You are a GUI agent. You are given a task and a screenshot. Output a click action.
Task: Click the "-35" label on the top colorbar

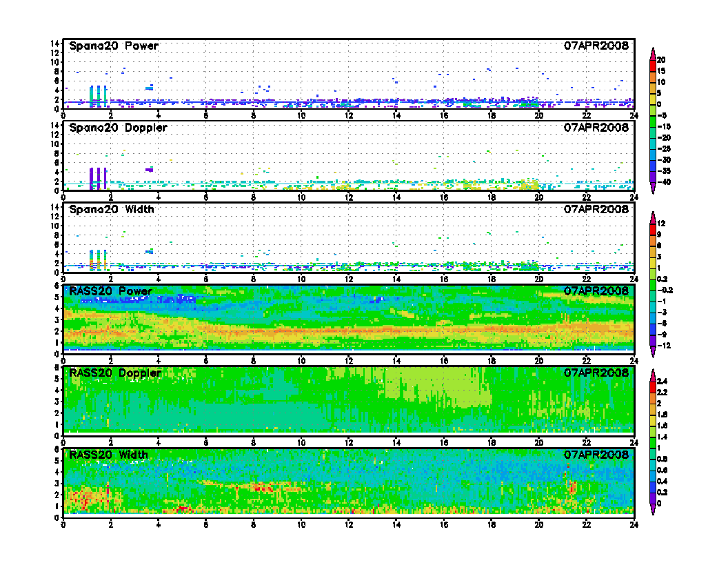coord(664,171)
